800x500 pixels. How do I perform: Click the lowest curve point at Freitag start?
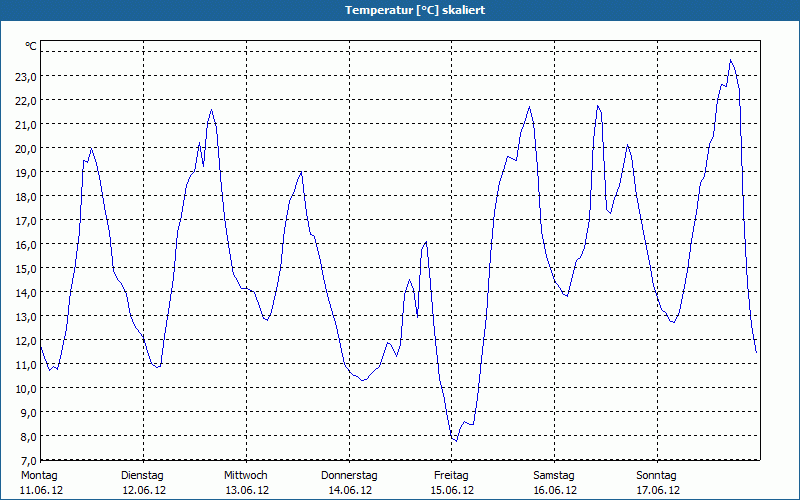click(x=456, y=440)
